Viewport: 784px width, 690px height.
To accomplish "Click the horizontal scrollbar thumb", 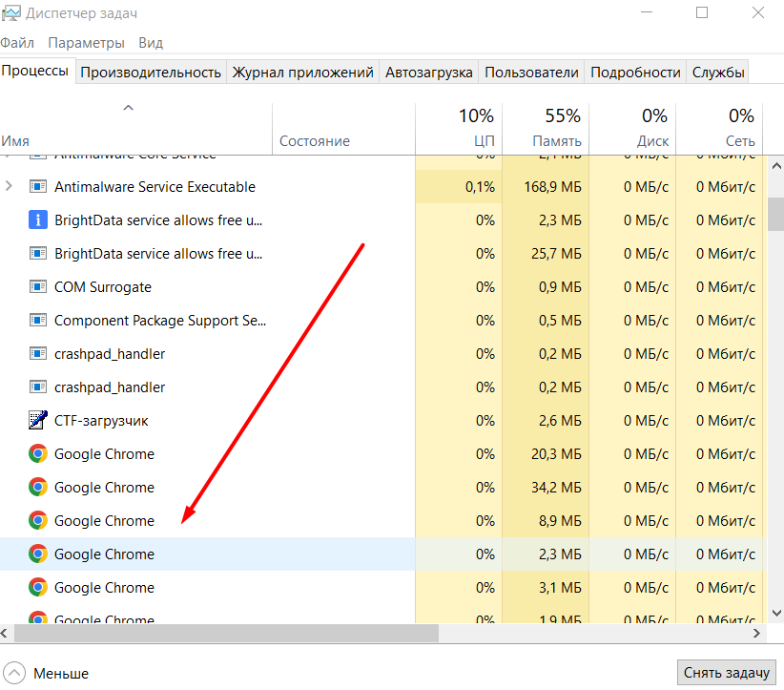I will click(226, 633).
